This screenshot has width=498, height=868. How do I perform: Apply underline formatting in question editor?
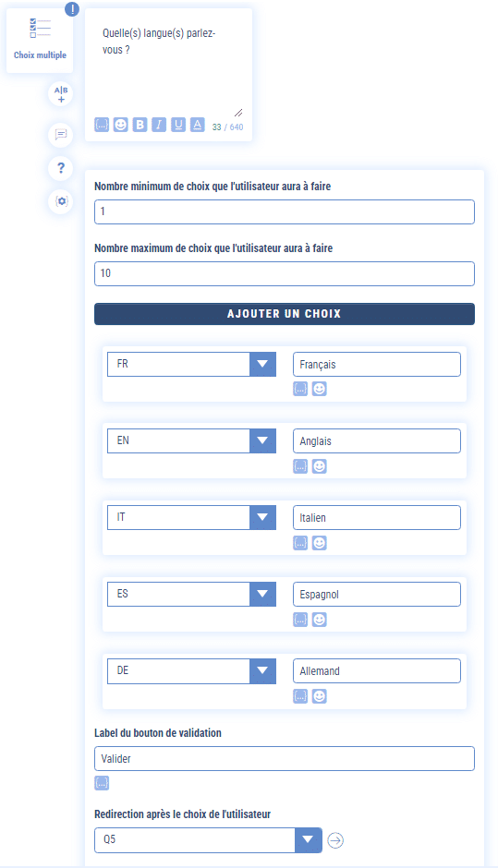(x=177, y=125)
